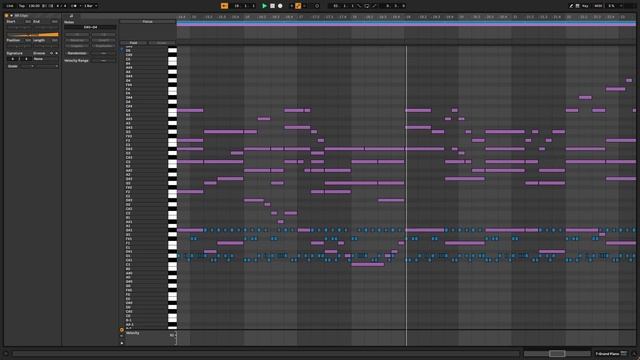Open the scale root note dropdown
Image resolution: width=640 pixels, height=360 pixels.
(28, 66)
